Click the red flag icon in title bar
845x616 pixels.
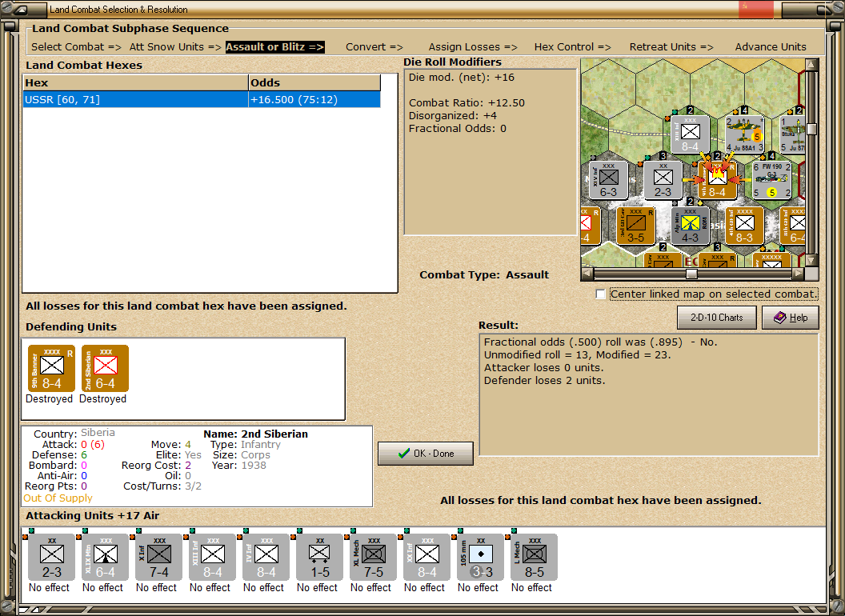(755, 9)
